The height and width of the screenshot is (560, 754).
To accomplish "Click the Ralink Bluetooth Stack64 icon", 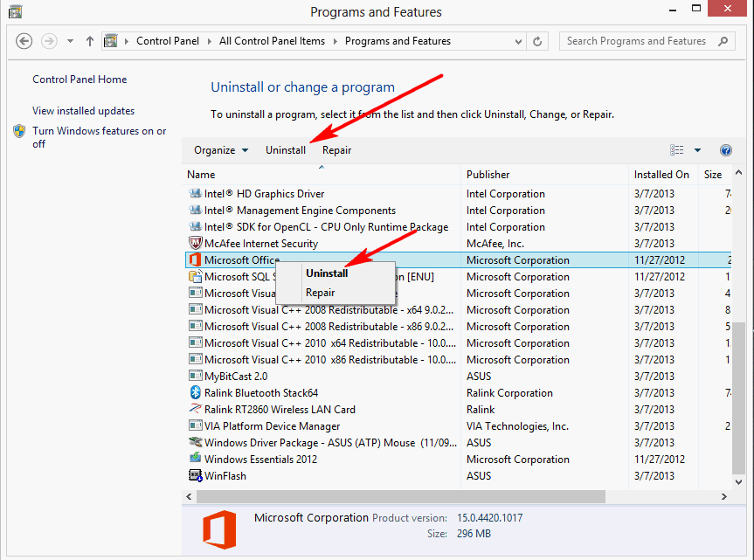I will (x=195, y=392).
